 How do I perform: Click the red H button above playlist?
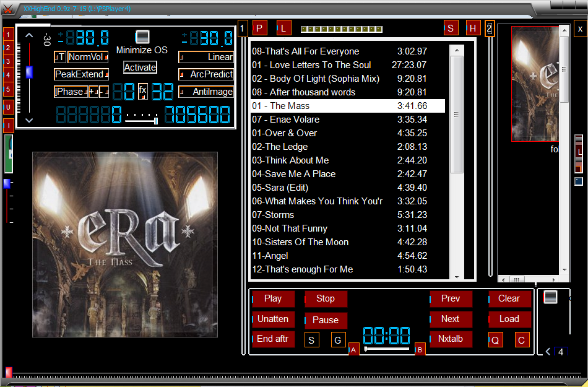click(x=473, y=28)
